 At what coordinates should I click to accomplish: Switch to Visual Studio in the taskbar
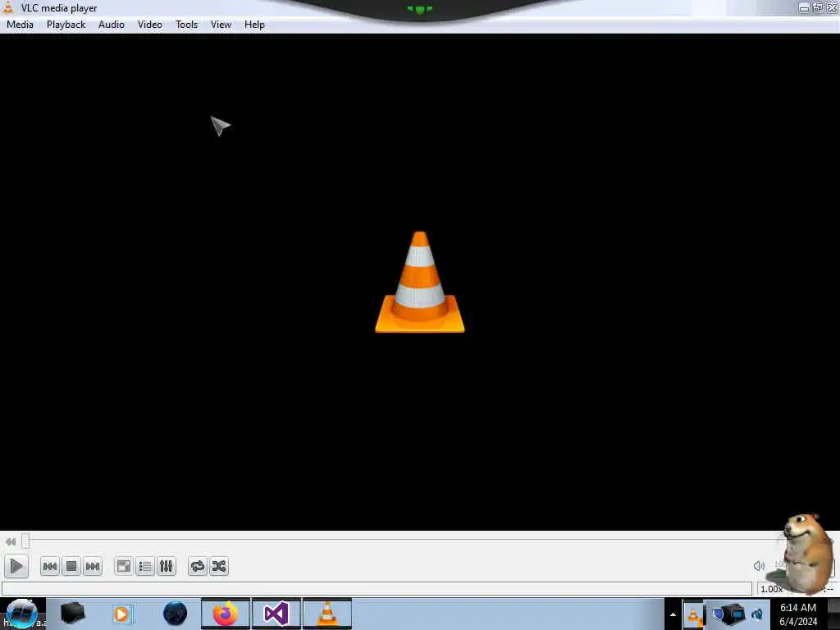click(x=276, y=614)
